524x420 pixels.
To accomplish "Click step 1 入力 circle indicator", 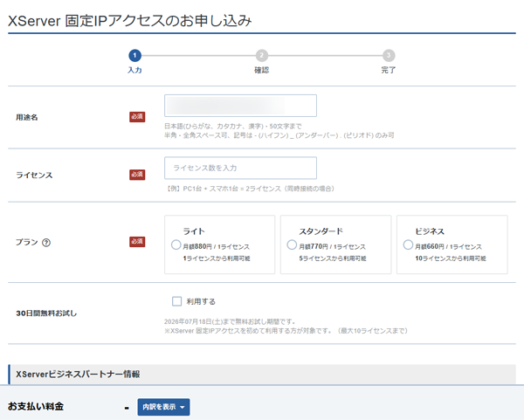I will pyautogui.click(x=134, y=56).
